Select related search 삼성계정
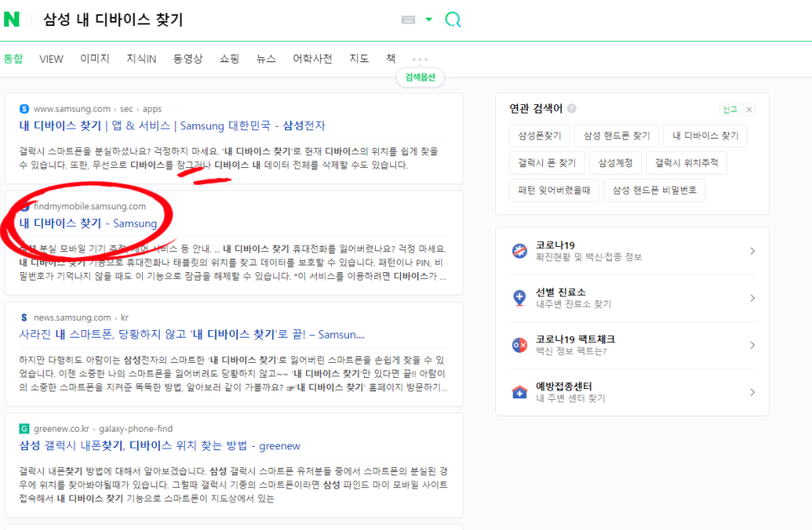 (x=615, y=163)
